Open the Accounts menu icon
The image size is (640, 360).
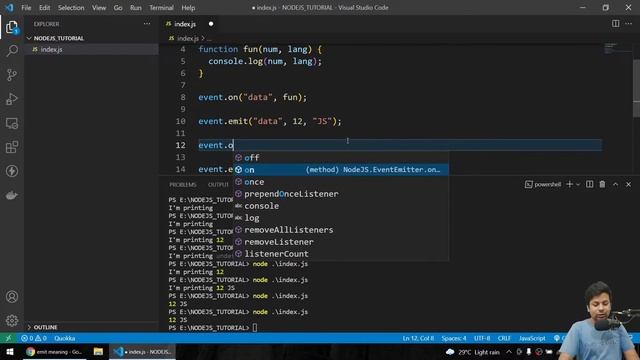click(x=12, y=297)
